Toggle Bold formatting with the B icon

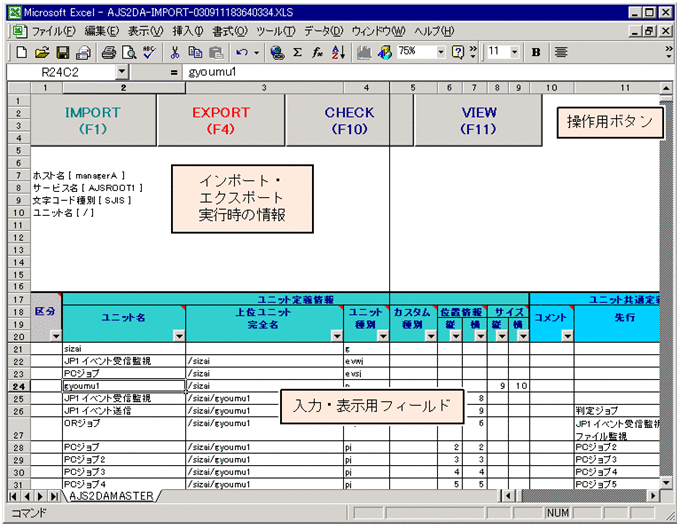tap(536, 52)
